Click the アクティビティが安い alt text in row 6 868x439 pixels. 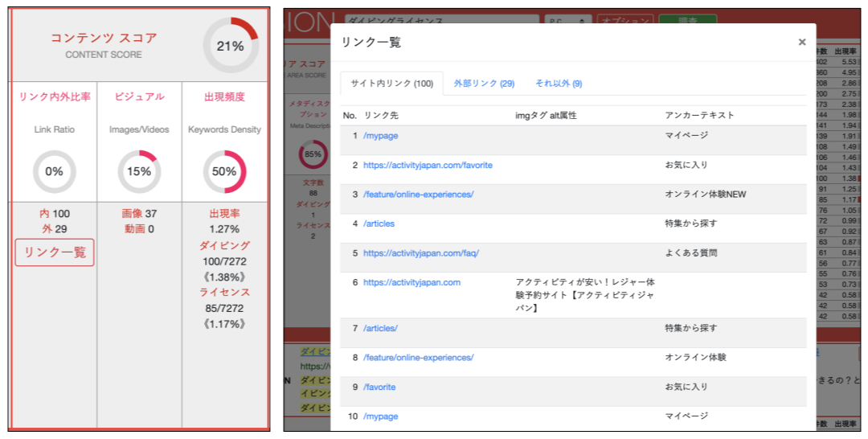pyautogui.click(x=584, y=295)
